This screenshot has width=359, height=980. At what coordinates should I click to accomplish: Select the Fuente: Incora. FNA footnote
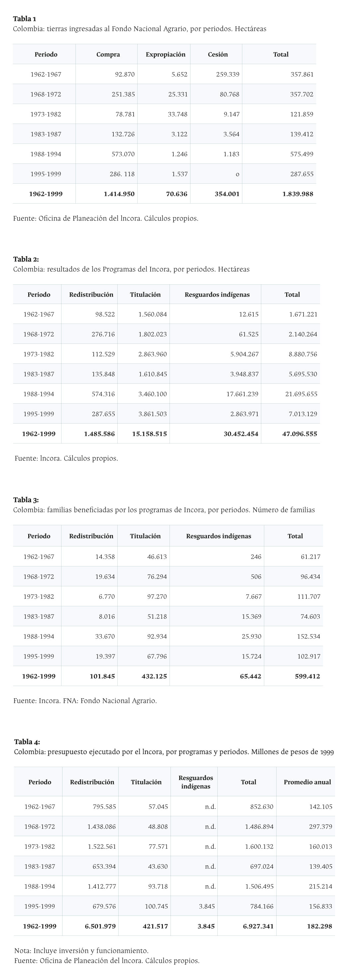coord(85,701)
